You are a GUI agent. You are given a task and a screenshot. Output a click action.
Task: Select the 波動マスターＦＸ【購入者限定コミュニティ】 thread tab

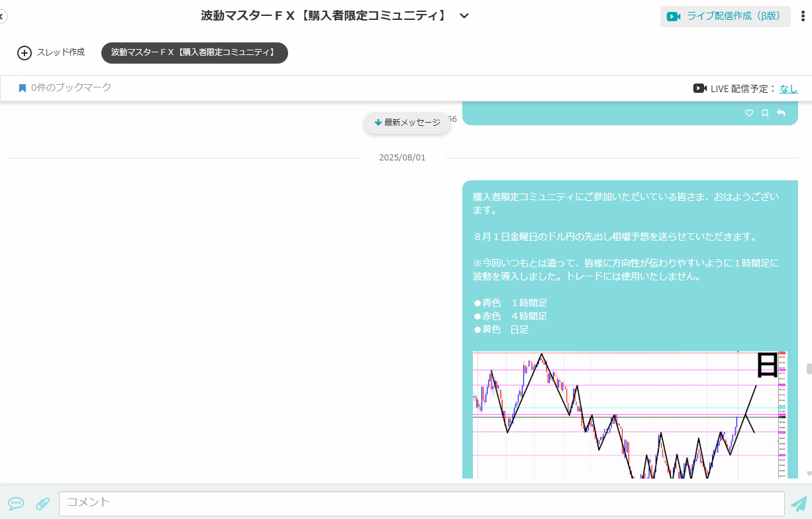pyautogui.click(x=195, y=53)
